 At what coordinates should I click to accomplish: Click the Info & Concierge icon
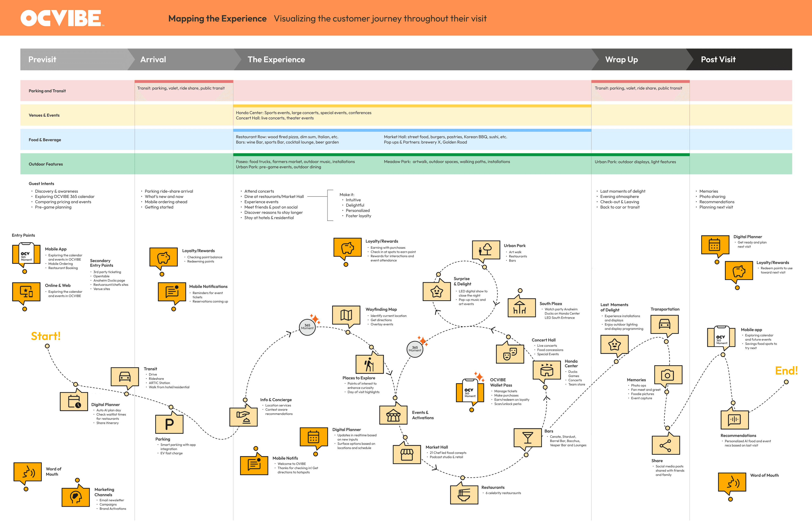point(243,417)
